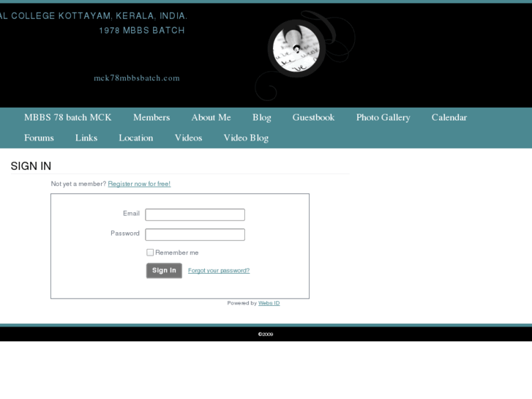Click the ©2009 footer text
Viewport: 532px width, 399px height.
pyautogui.click(x=266, y=334)
